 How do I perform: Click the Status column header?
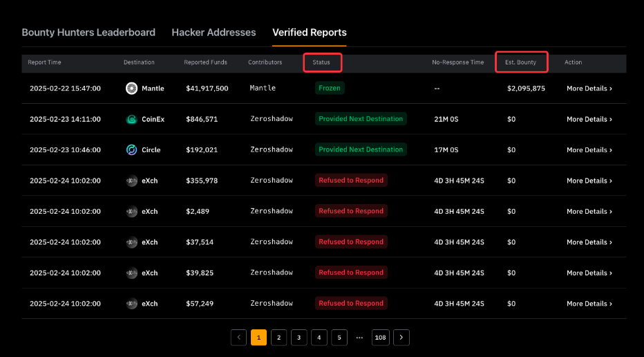point(321,62)
